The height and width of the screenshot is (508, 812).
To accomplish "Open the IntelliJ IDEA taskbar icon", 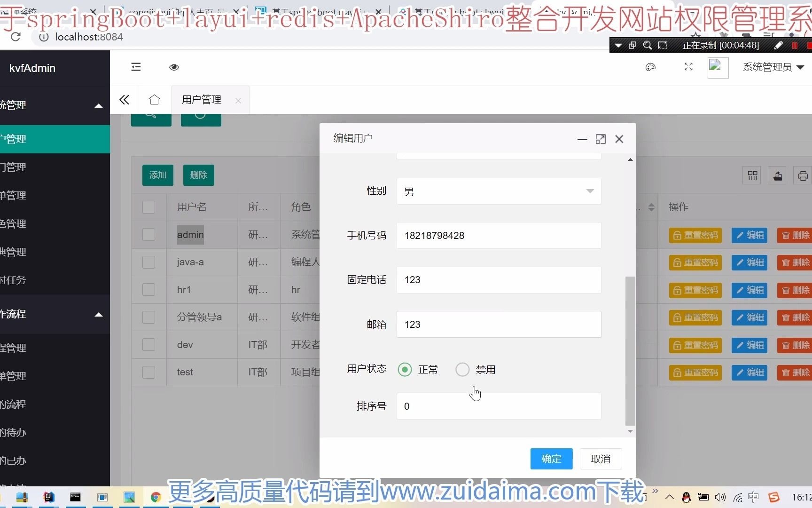I will pos(49,497).
